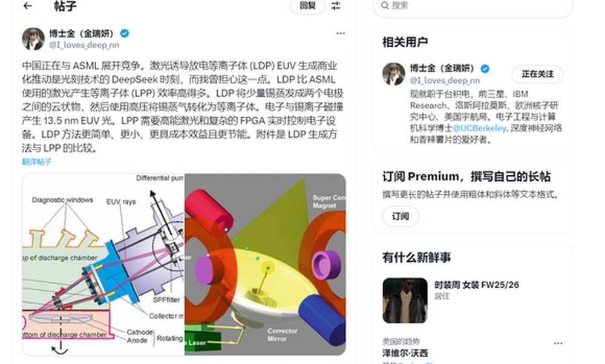Click the verified badge in related users
The image size is (605, 364).
(485, 69)
